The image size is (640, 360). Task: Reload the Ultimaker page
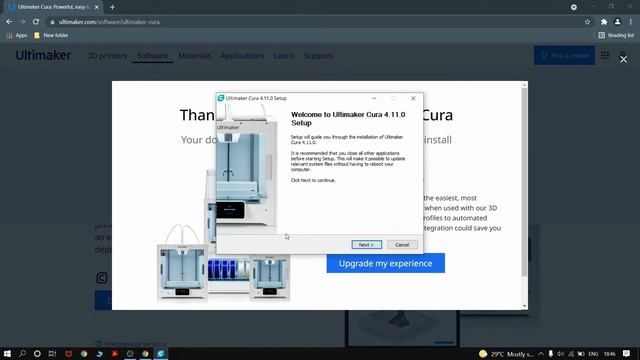click(x=36, y=22)
